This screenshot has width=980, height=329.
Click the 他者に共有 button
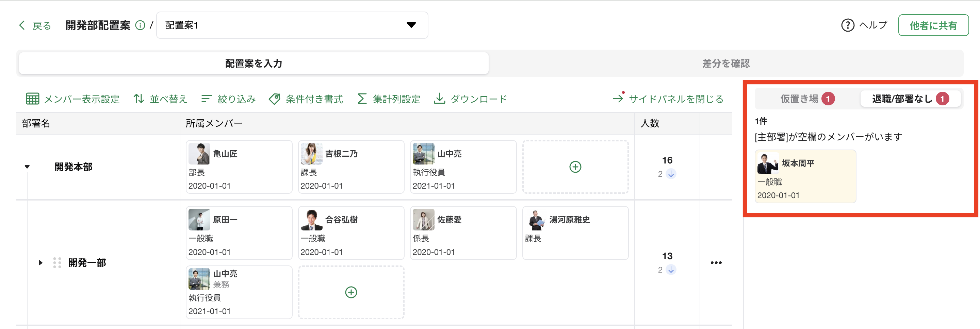[x=933, y=25]
